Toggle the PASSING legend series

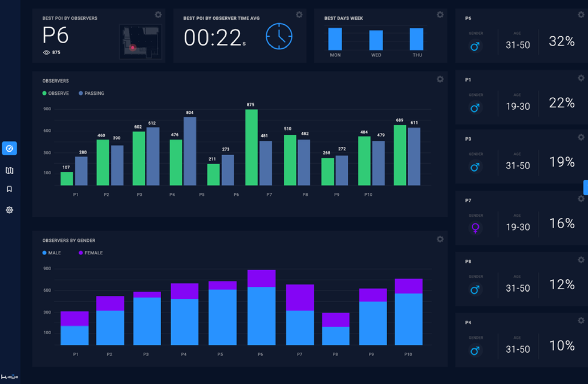point(92,93)
